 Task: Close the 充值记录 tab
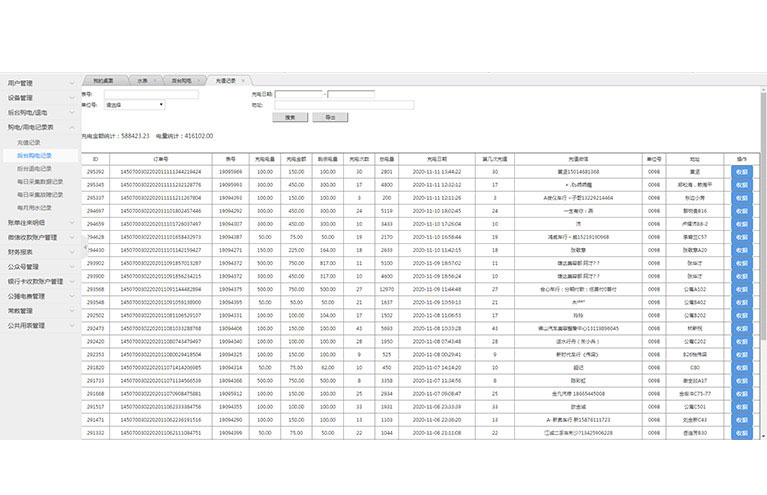coord(243,81)
